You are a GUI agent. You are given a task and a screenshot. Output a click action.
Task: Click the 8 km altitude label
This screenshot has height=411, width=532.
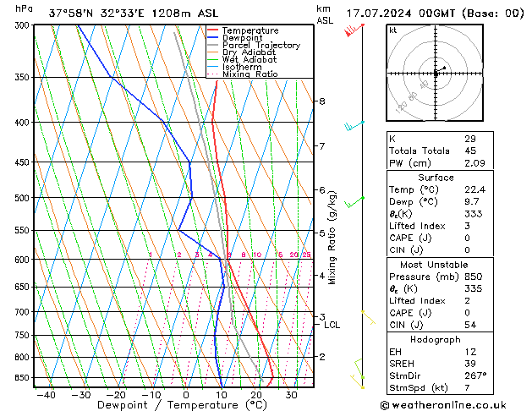(322, 101)
